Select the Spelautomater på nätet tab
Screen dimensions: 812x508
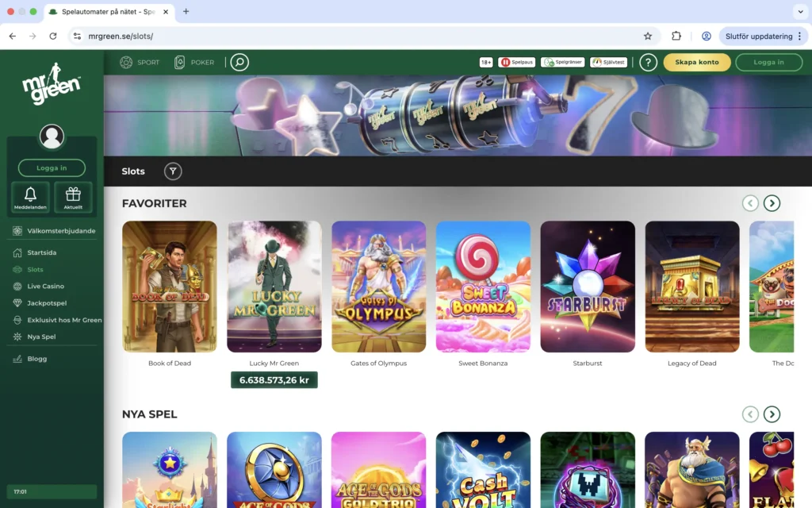[x=108, y=11]
